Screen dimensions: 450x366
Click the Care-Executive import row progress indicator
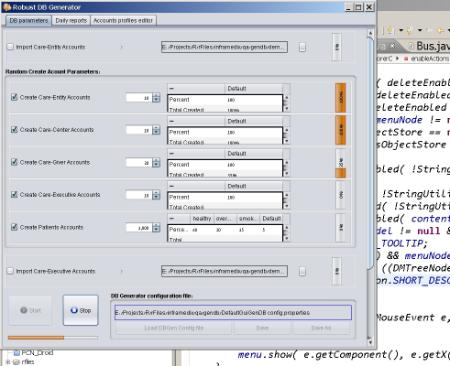tap(337, 271)
